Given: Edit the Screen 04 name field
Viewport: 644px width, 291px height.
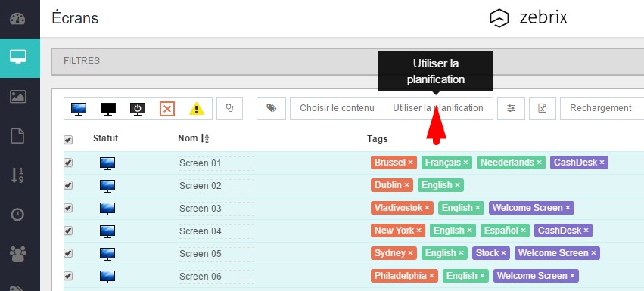Looking at the screenshot, I should [216, 231].
